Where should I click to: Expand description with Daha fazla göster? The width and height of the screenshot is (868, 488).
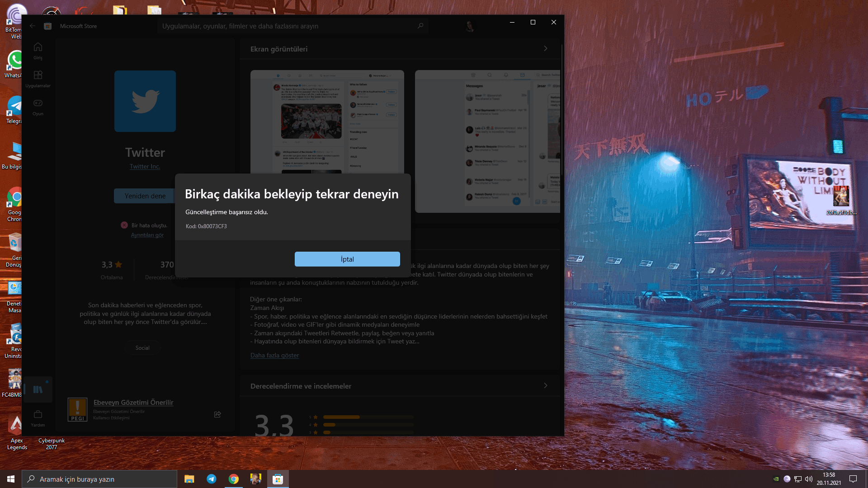[x=274, y=355]
